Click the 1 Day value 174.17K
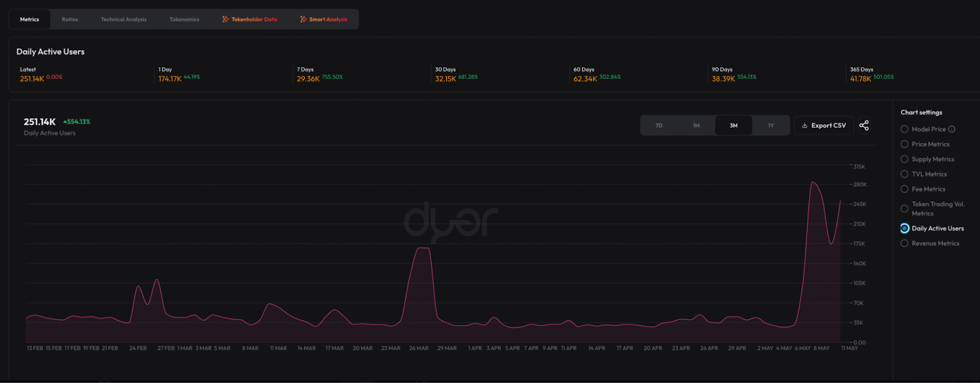This screenshot has height=383, width=980. pyautogui.click(x=170, y=79)
